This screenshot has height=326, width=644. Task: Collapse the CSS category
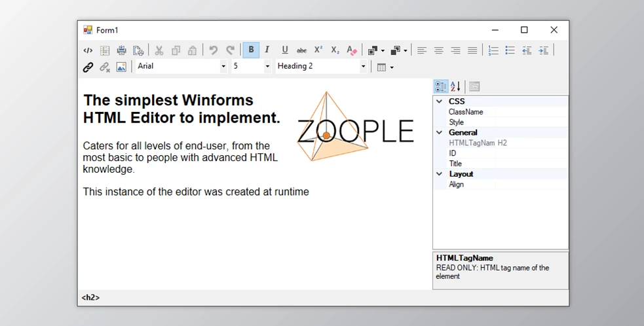pos(439,101)
